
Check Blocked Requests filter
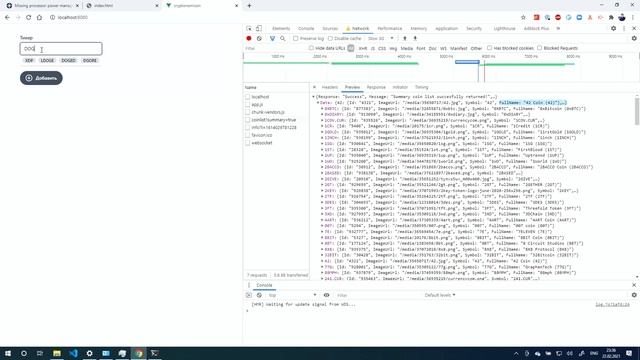pyautogui.click(x=540, y=48)
